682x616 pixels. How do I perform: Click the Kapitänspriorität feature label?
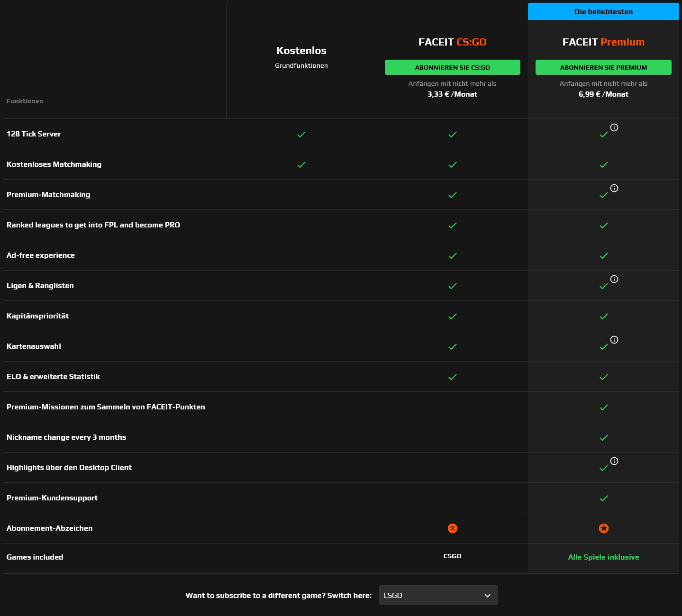pos(38,316)
